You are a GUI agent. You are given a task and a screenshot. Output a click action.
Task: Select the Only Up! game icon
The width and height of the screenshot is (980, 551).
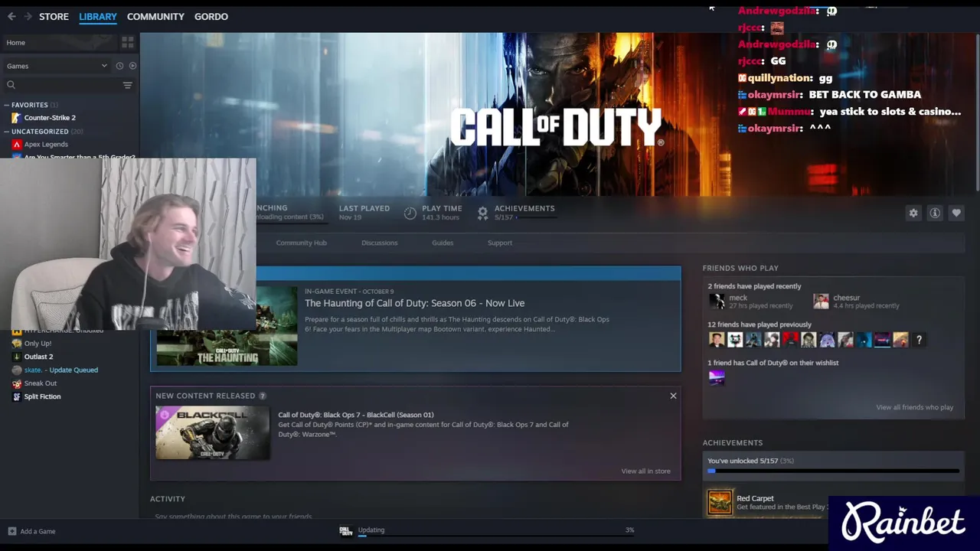coord(16,344)
